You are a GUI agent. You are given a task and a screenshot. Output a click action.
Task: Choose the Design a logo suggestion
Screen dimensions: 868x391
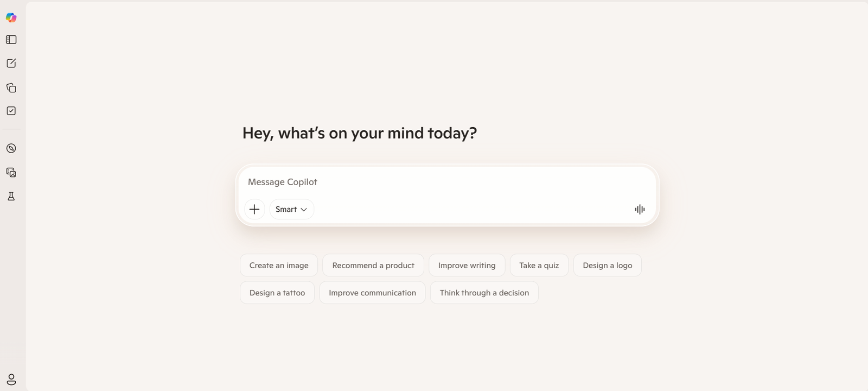[607, 266]
